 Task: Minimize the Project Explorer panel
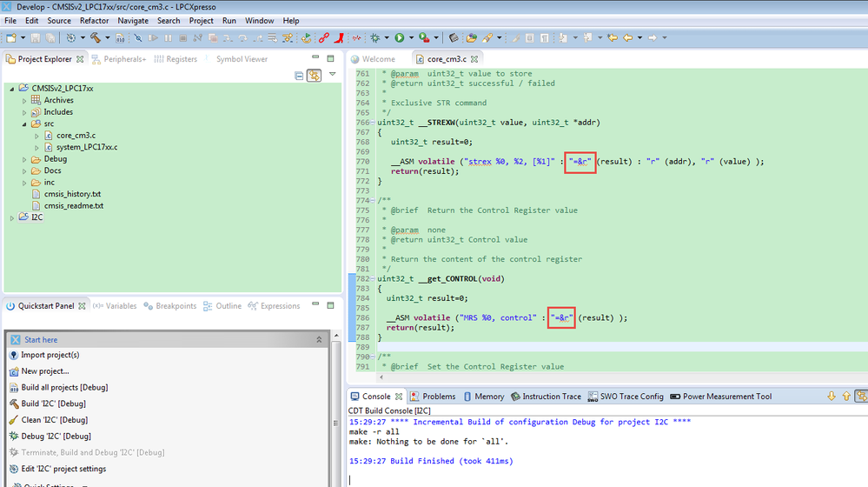tap(315, 57)
